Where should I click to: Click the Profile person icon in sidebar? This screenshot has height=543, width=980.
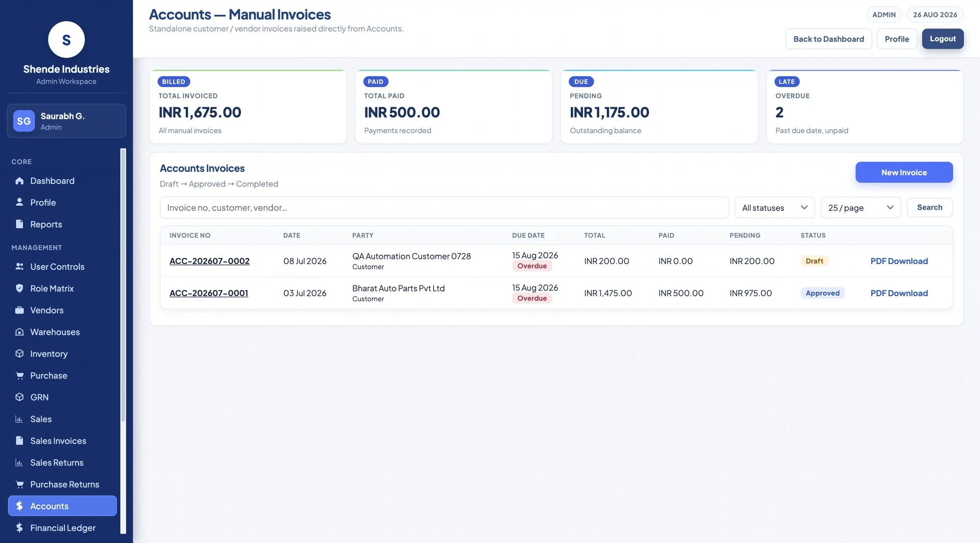click(20, 202)
